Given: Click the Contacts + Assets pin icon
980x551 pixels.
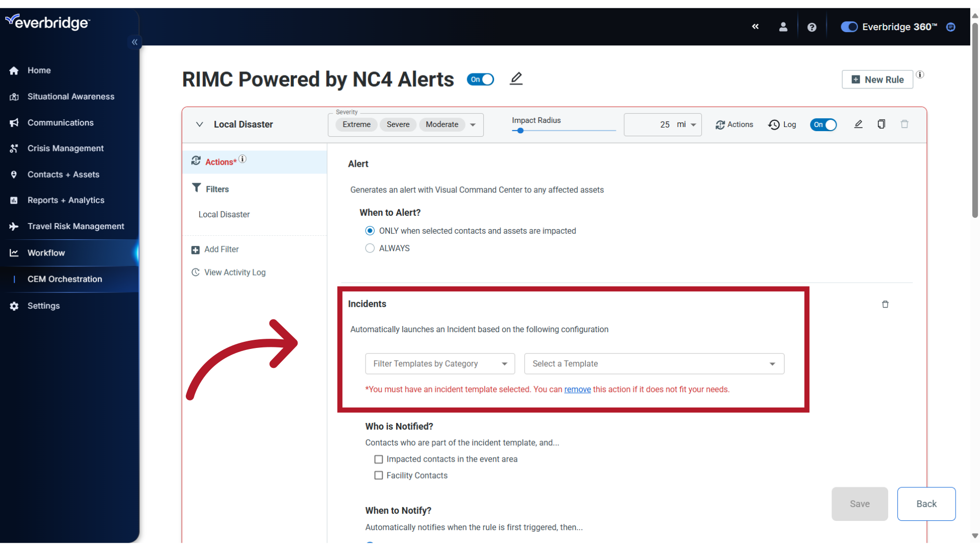Looking at the screenshot, I should (x=14, y=174).
